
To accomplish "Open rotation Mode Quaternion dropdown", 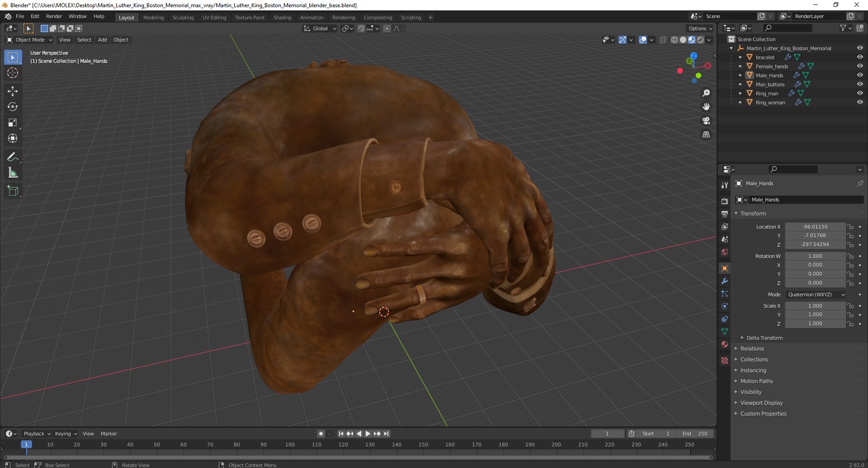I will (816, 295).
